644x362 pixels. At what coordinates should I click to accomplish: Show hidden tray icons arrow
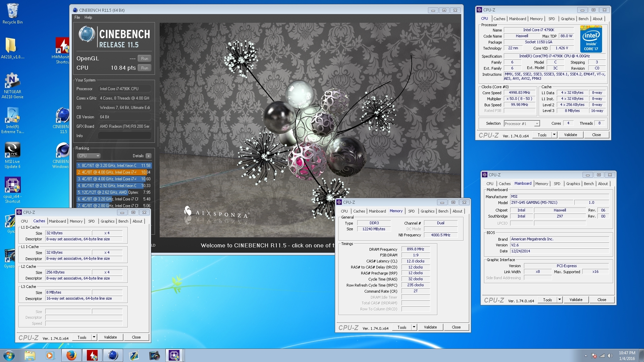tap(586, 356)
